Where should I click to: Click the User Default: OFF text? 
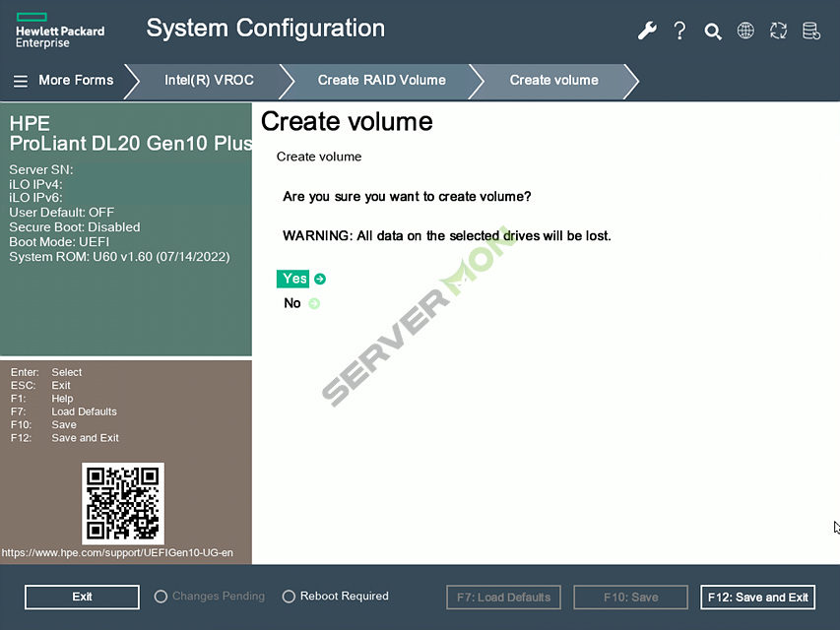click(x=62, y=213)
